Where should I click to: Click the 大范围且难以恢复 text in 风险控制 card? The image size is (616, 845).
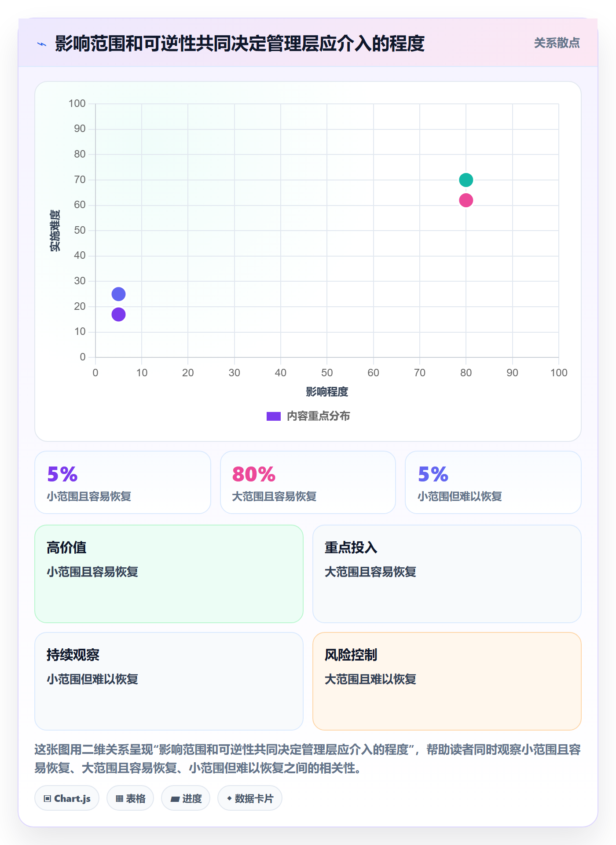(x=370, y=679)
